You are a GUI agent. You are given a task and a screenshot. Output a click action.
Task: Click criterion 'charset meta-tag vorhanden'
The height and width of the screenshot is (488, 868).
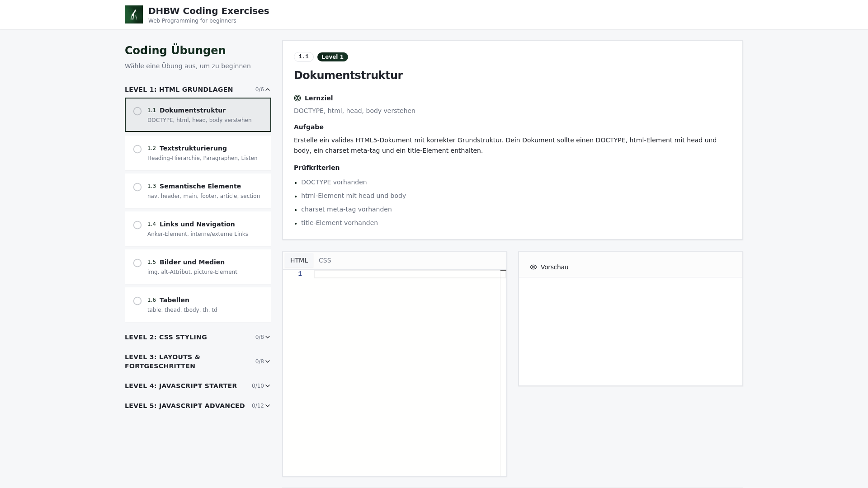[x=346, y=209]
